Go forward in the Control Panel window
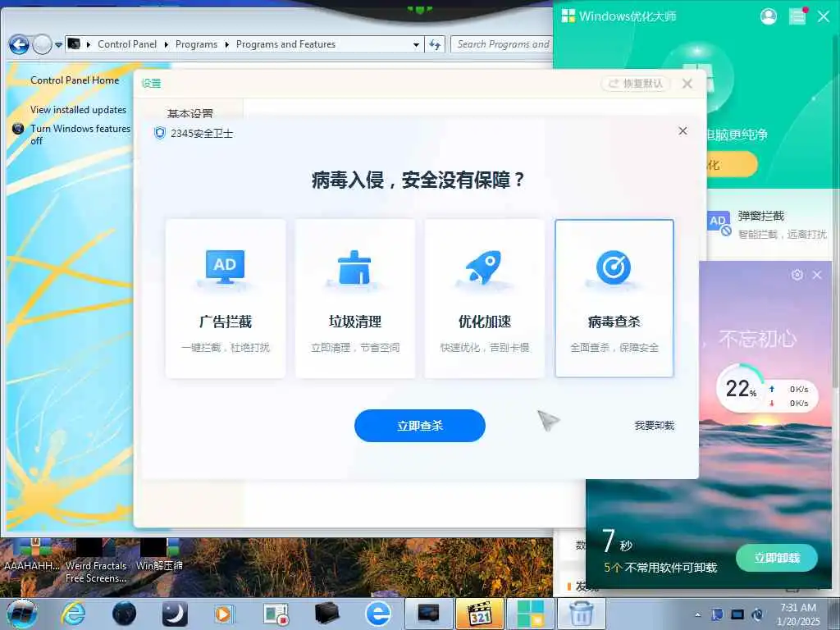 (x=43, y=44)
